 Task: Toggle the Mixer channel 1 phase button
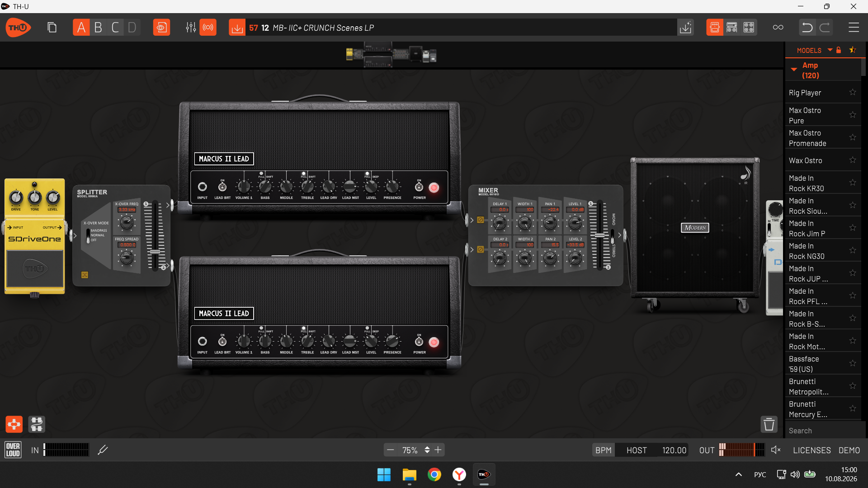tap(481, 220)
